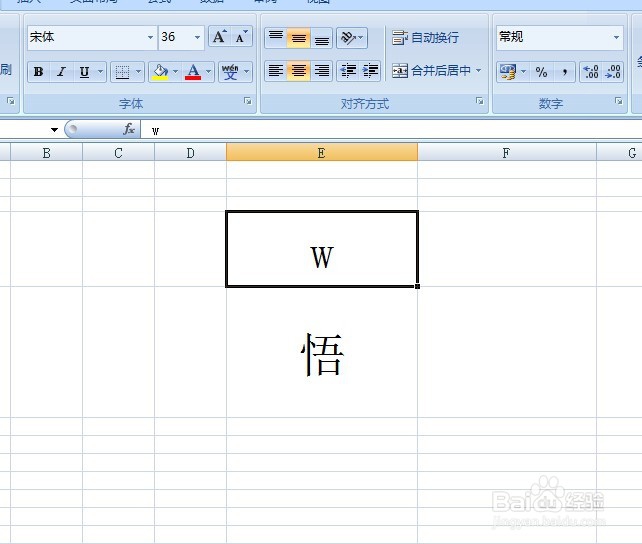Open phonetic guide dropdown arrow
The image size is (642, 544).
click(x=246, y=72)
